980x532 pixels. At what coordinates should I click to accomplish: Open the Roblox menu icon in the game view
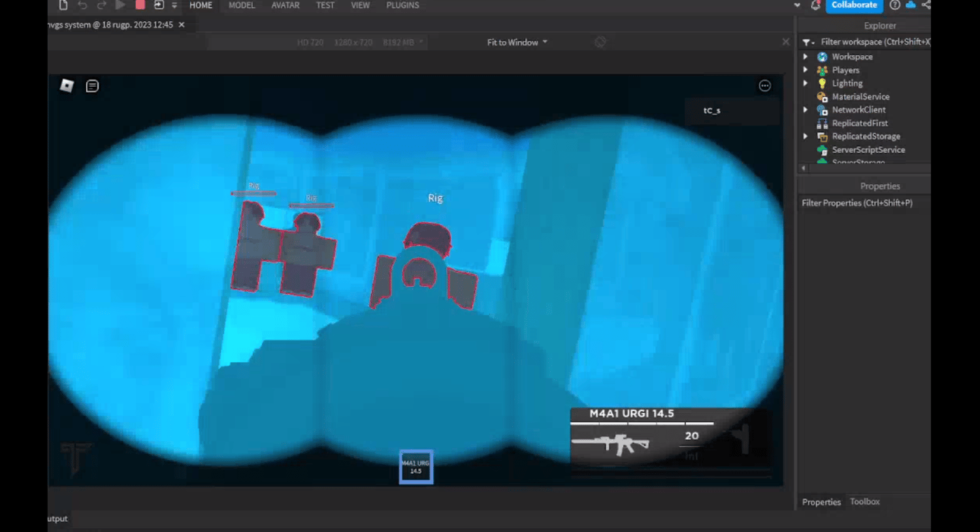point(67,86)
